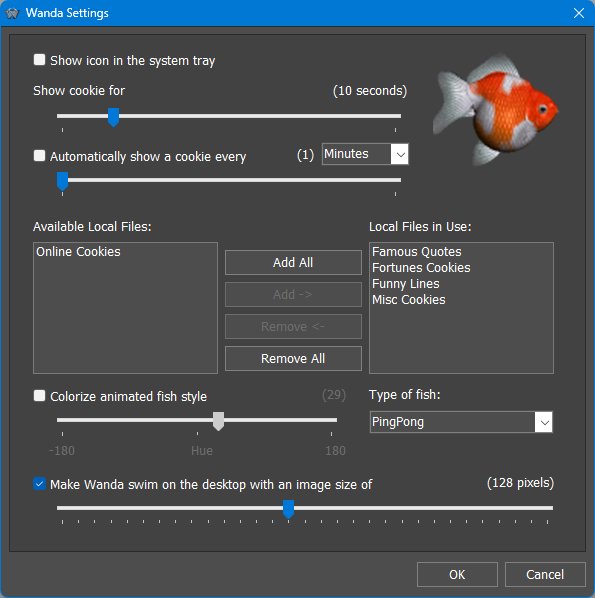Click the goldfish preview image

(495, 110)
